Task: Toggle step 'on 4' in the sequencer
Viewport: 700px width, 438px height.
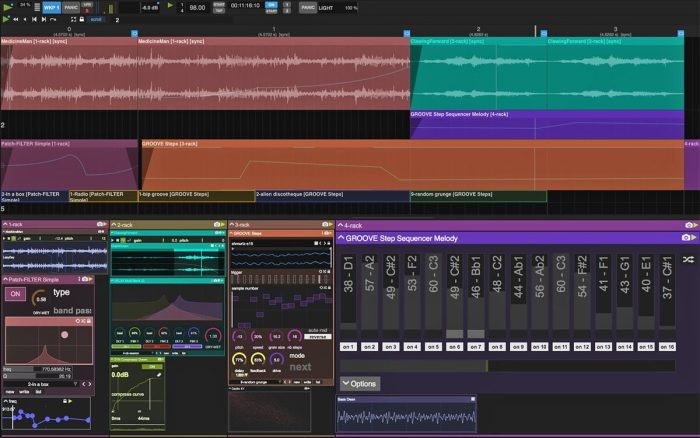Action: (412, 347)
